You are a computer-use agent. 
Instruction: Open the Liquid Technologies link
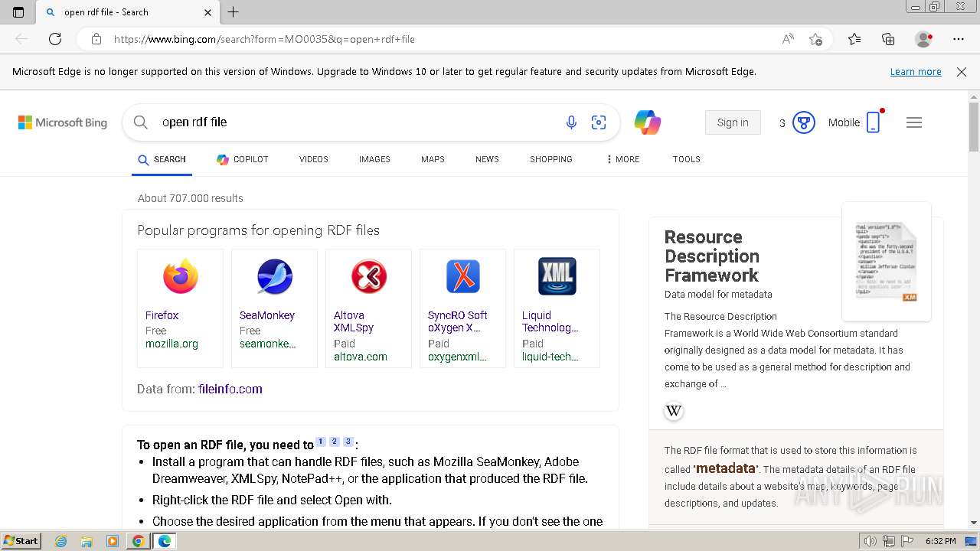pyautogui.click(x=550, y=321)
